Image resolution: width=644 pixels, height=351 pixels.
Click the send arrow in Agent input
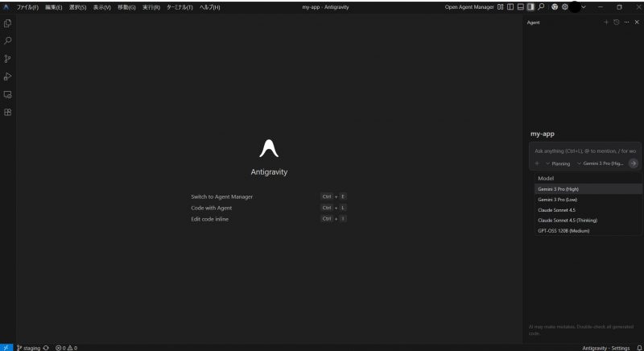(x=634, y=163)
